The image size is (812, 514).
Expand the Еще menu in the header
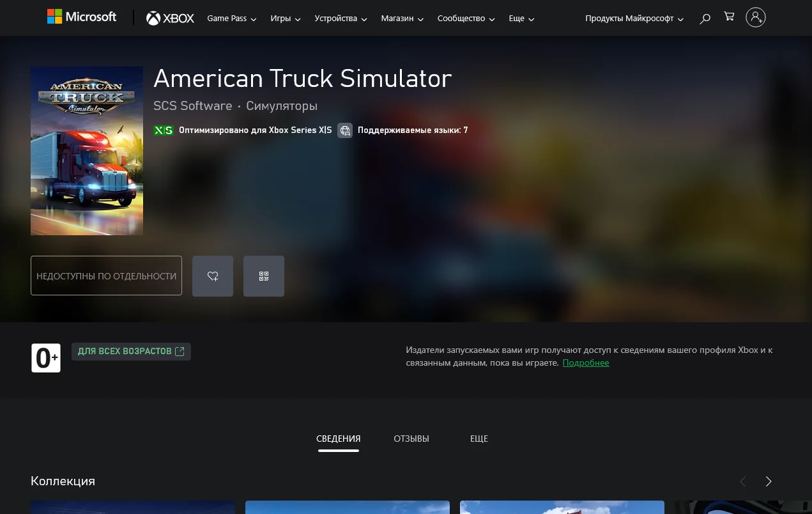coord(522,19)
